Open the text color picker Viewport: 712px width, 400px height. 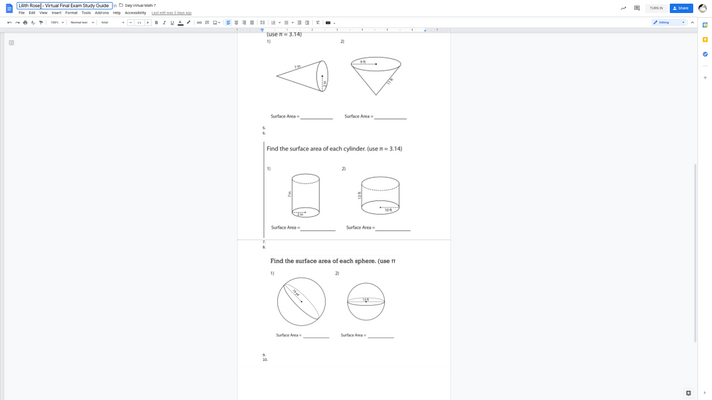(180, 23)
